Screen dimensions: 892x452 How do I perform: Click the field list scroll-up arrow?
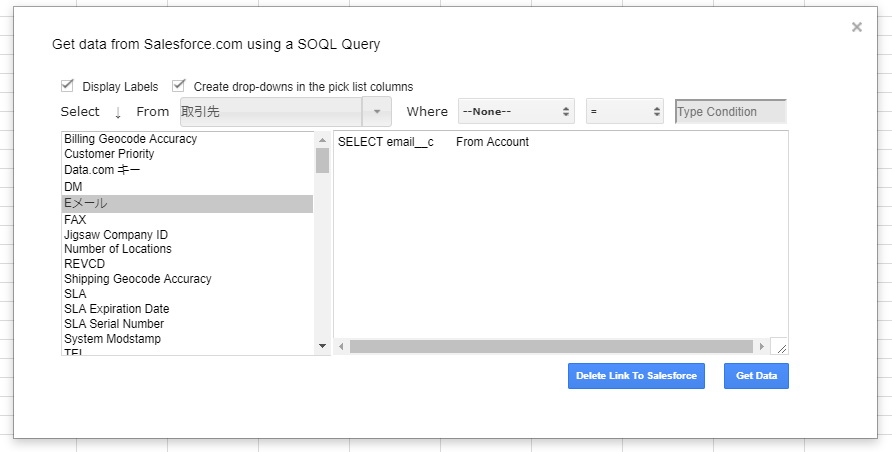[x=323, y=140]
